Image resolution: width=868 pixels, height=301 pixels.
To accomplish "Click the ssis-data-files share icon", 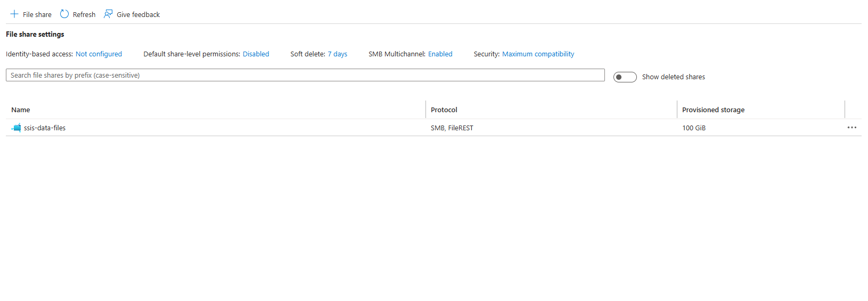I will [x=17, y=128].
